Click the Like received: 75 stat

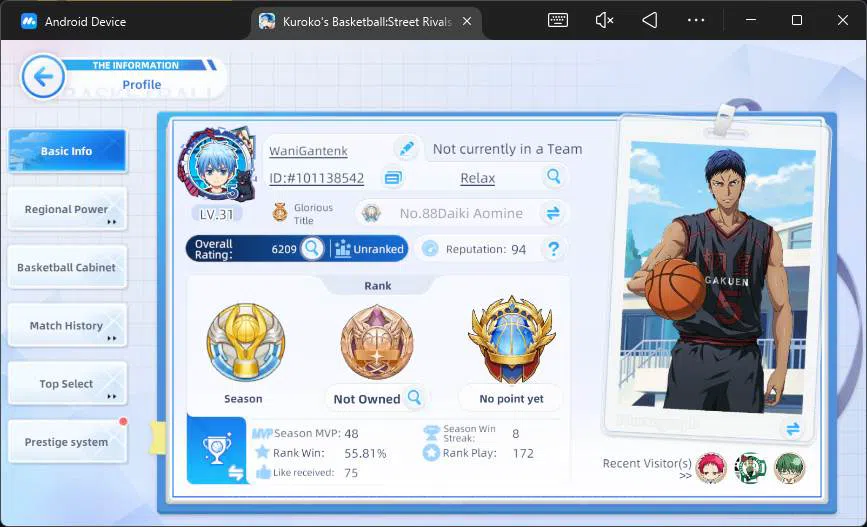pos(307,472)
